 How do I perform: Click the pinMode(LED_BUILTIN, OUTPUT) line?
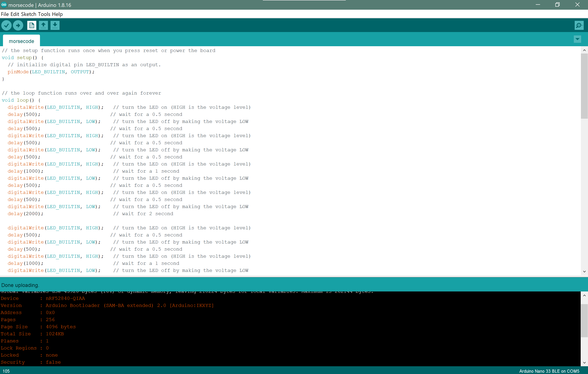pyautogui.click(x=51, y=72)
